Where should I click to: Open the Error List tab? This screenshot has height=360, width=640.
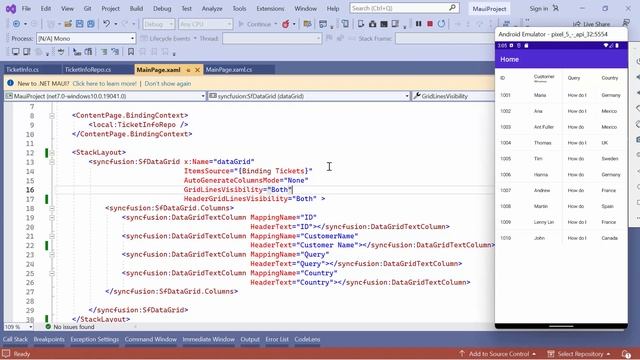[x=277, y=339]
